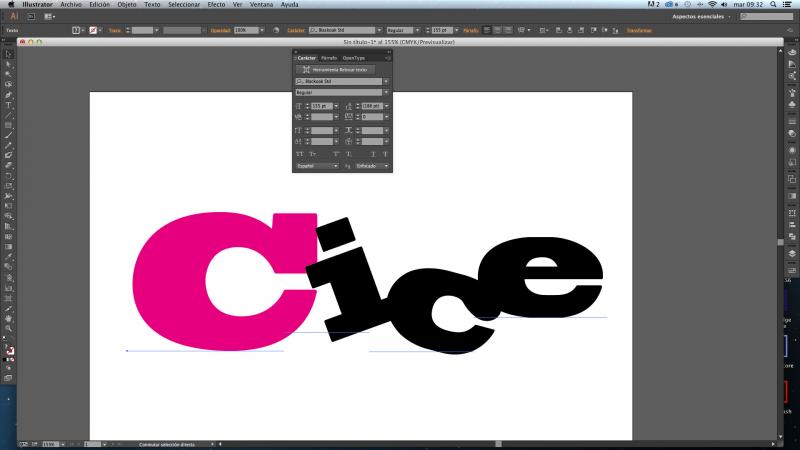Select the Eyedropper tool

pos(9,257)
